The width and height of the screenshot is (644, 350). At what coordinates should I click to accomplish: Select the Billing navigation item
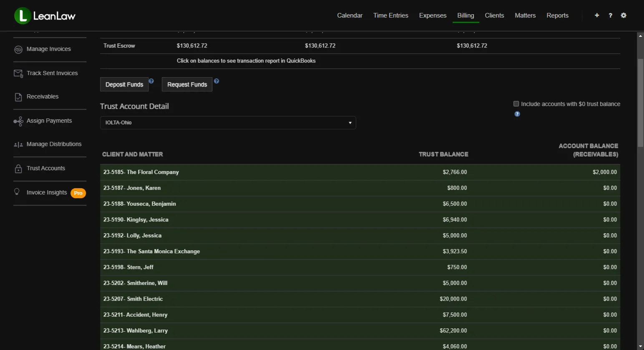pyautogui.click(x=465, y=15)
